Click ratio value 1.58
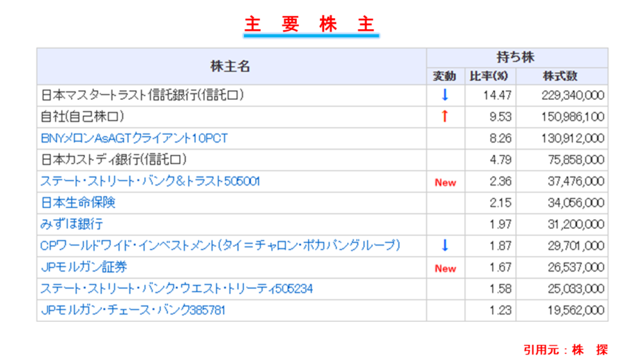The image size is (644, 363). (x=500, y=289)
